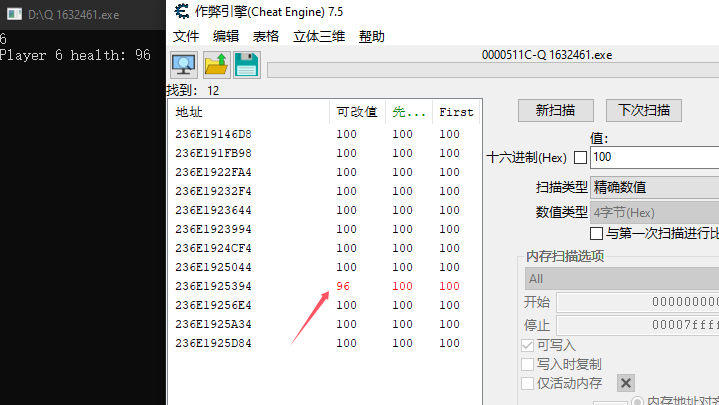The width and height of the screenshot is (719, 405).
Task: Open the 立体三维 menu
Action: 319,36
